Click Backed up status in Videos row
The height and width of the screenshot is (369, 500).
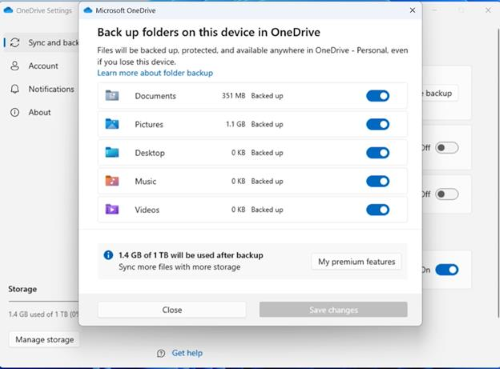[x=267, y=210]
